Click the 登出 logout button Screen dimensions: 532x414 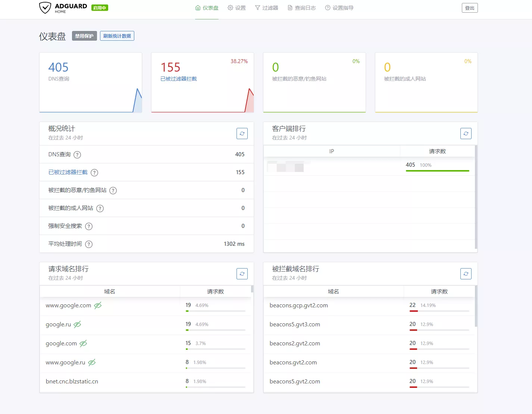point(470,8)
